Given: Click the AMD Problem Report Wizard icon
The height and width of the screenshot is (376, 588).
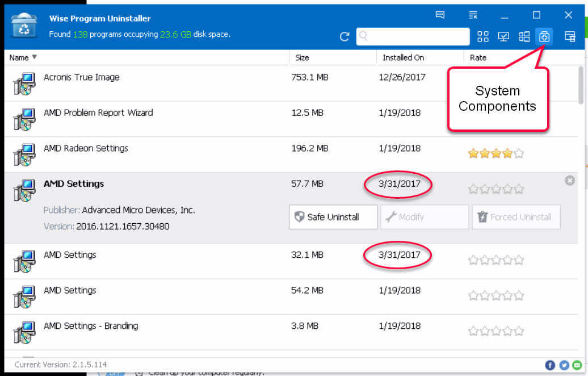Looking at the screenshot, I should (x=24, y=119).
